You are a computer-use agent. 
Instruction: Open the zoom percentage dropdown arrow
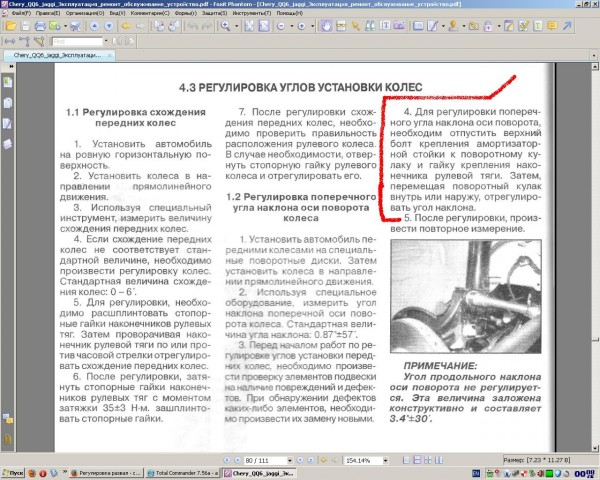click(x=385, y=460)
